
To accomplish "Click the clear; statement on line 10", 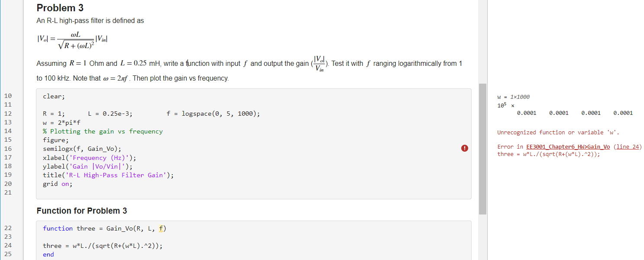I will click(x=53, y=96).
